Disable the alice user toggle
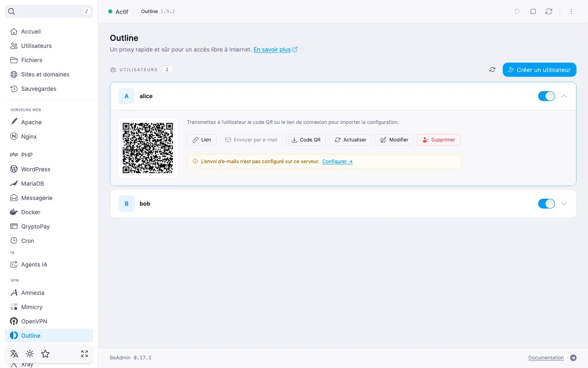The image size is (588, 368). [x=546, y=96]
